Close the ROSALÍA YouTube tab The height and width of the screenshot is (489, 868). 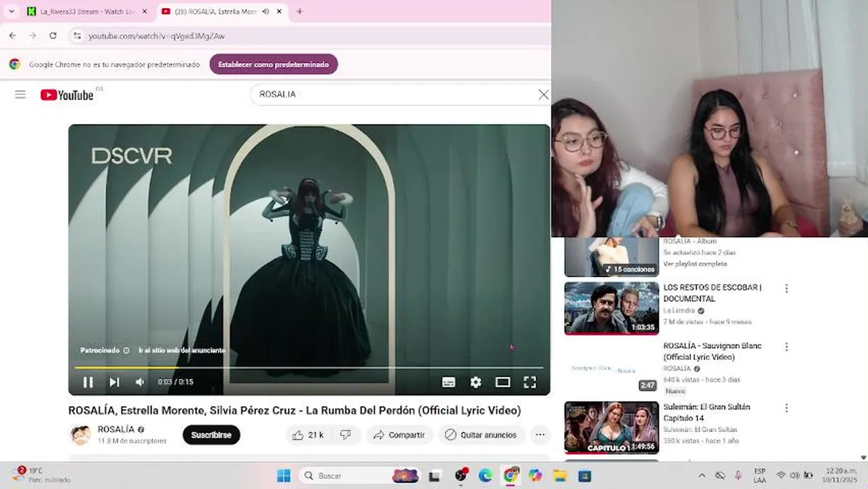[x=278, y=12]
